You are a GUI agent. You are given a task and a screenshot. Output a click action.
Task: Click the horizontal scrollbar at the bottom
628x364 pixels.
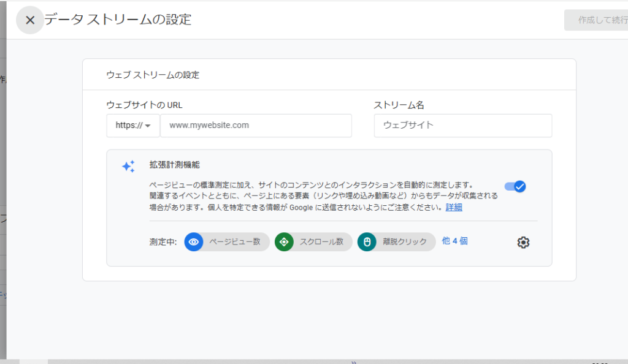coord(184,362)
